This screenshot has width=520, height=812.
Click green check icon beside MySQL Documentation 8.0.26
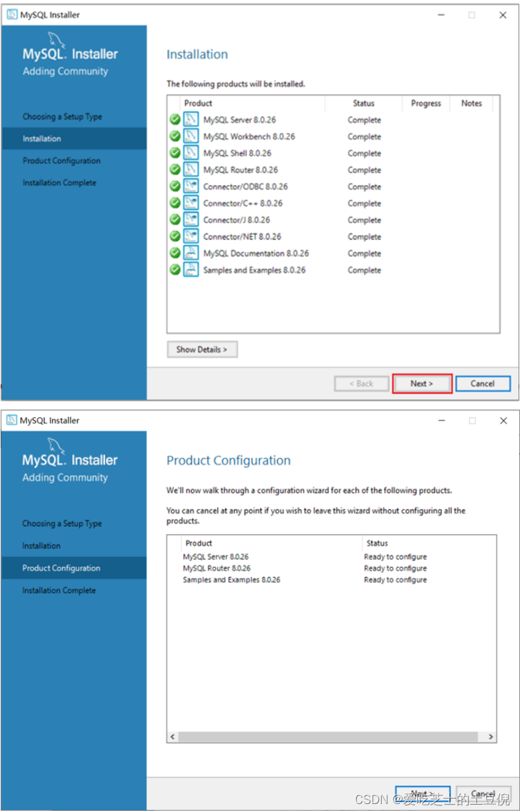tap(175, 253)
